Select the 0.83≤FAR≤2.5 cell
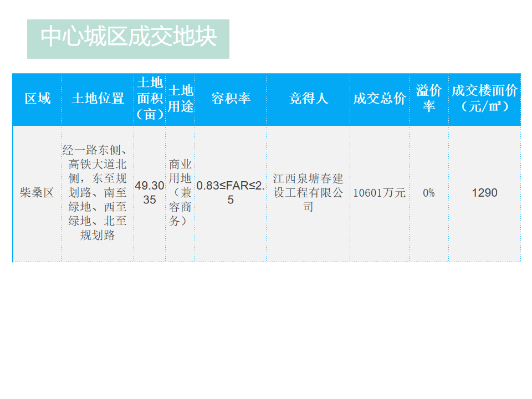532x399 pixels. [x=231, y=193]
